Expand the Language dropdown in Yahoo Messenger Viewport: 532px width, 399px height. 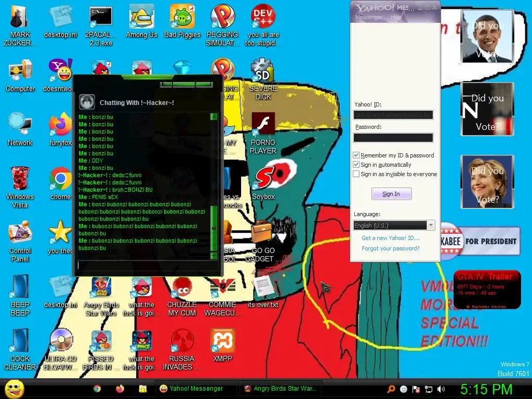coord(431,225)
